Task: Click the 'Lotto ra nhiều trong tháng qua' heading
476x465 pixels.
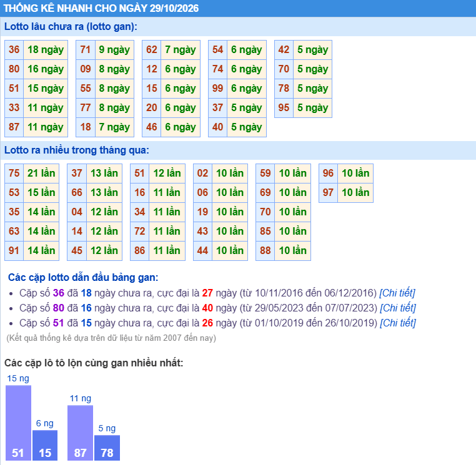Action: pyautogui.click(x=77, y=150)
